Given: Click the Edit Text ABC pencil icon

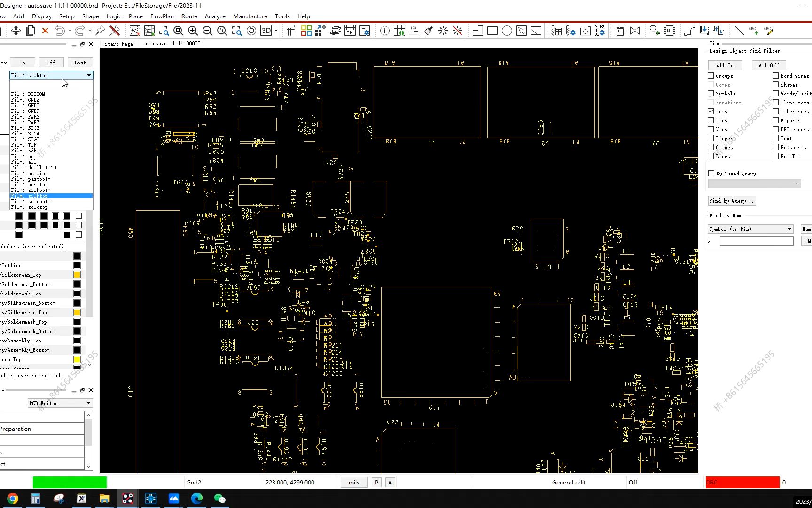Looking at the screenshot, I should click(768, 31).
